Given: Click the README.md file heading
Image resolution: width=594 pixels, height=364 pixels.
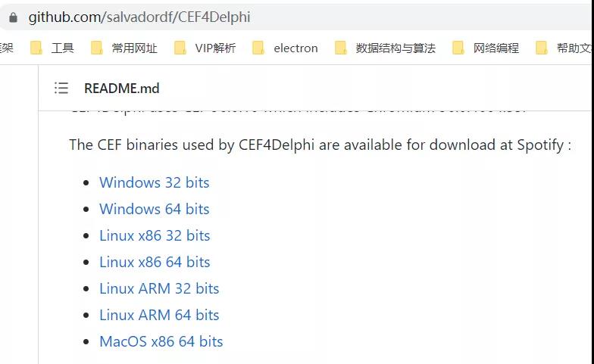Looking at the screenshot, I should [121, 88].
